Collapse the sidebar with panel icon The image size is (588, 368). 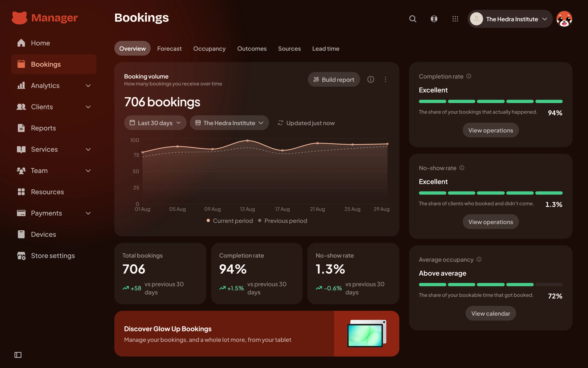(18, 355)
